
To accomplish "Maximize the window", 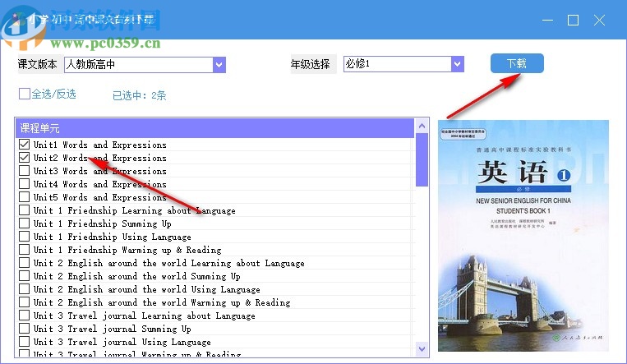I will tap(573, 20).
